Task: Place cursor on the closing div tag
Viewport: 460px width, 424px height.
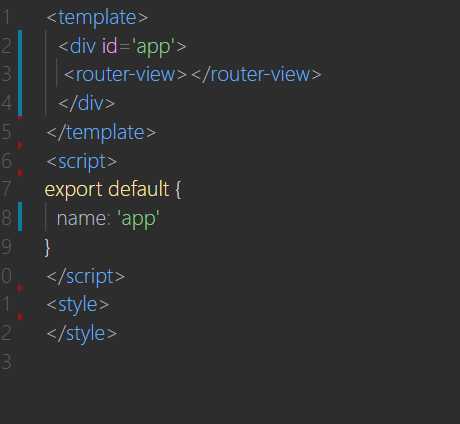Action: pos(87,103)
